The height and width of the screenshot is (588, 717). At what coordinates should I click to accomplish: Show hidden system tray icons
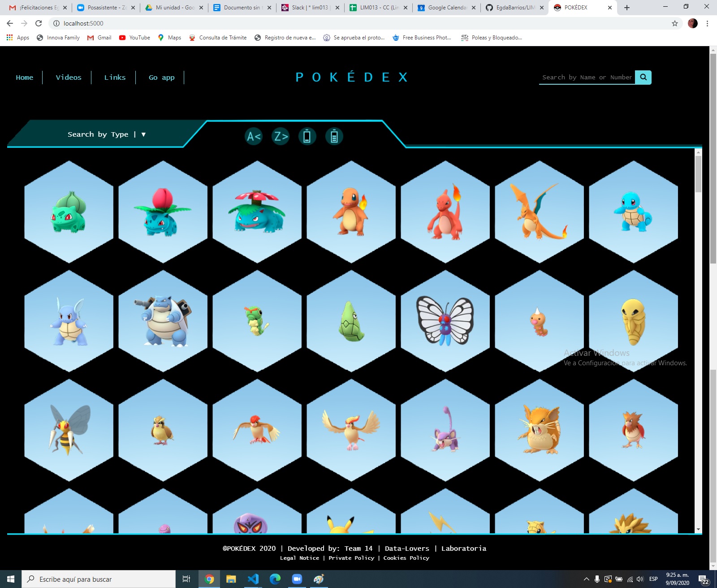coord(586,579)
